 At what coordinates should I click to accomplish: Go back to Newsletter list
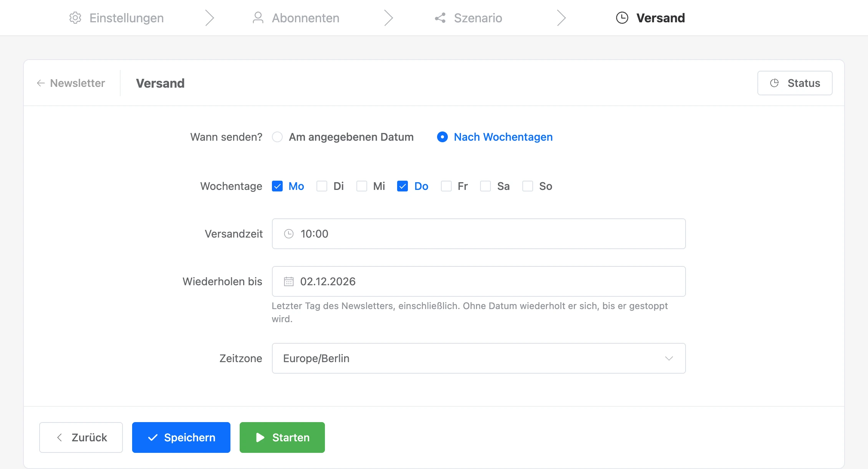click(71, 83)
